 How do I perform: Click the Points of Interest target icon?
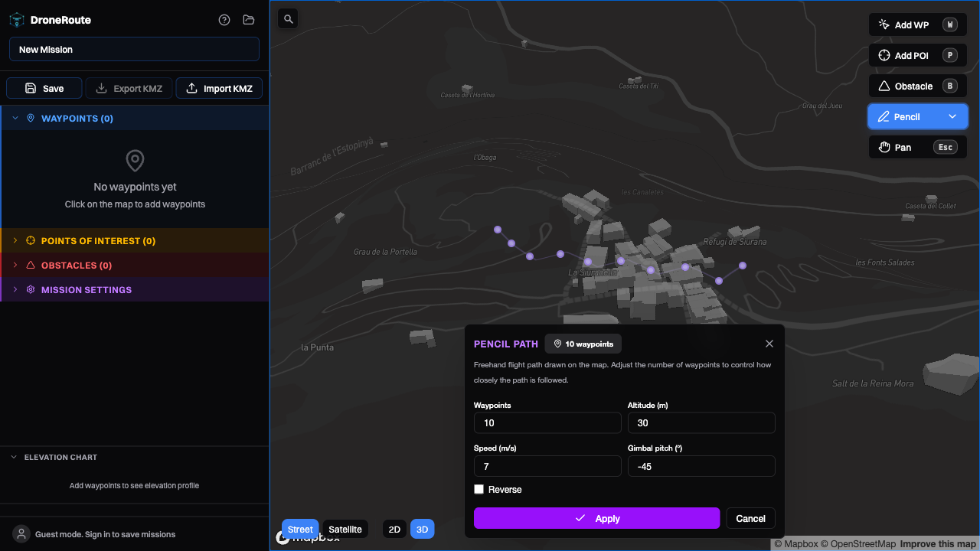[x=31, y=241]
